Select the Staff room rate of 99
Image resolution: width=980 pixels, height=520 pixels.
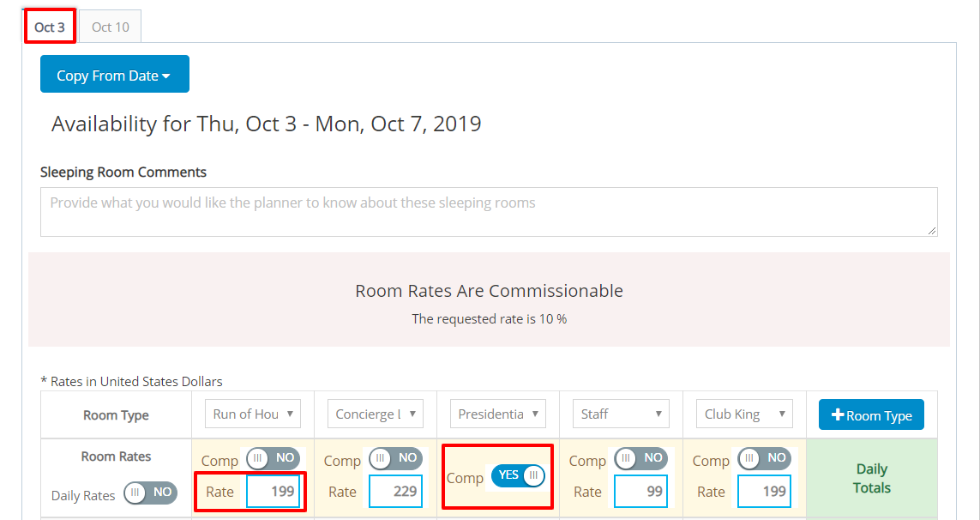click(x=640, y=491)
